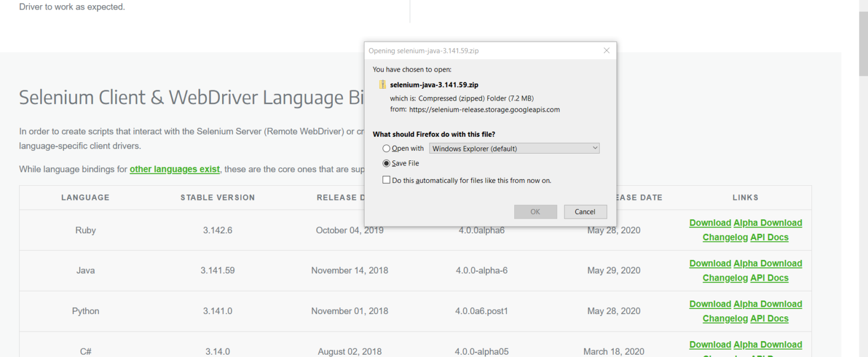The width and height of the screenshot is (868, 357).
Task: Click Cancel to dismiss the download
Action: click(x=585, y=211)
